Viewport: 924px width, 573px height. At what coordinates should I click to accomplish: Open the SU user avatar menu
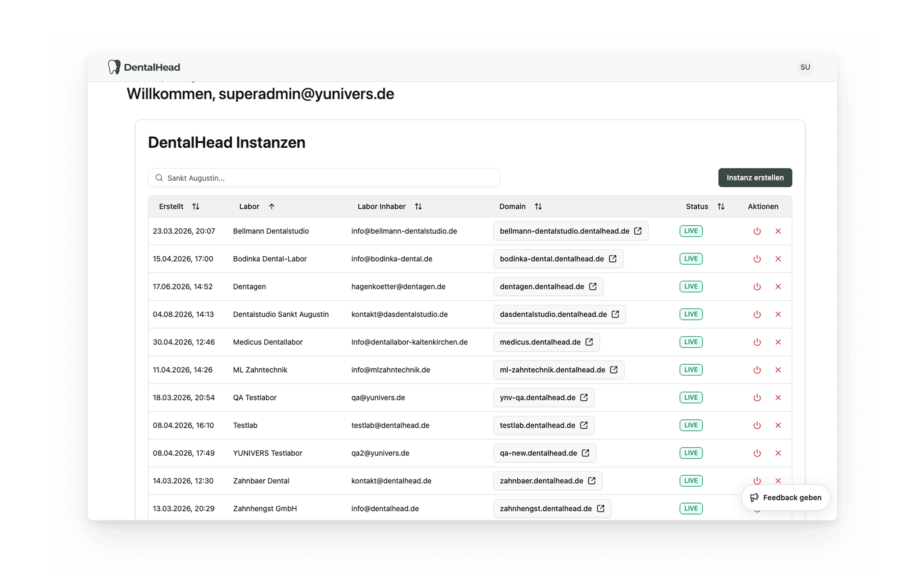click(804, 67)
